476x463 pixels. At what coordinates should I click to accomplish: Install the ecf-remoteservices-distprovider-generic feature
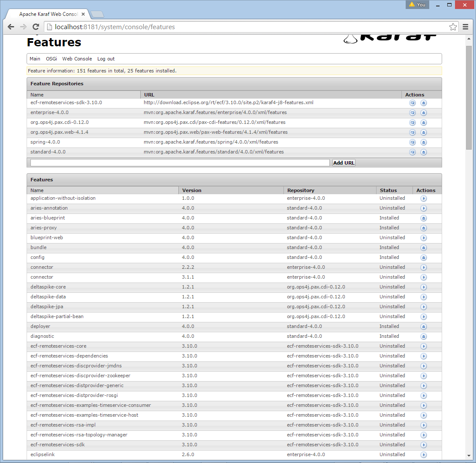click(424, 386)
